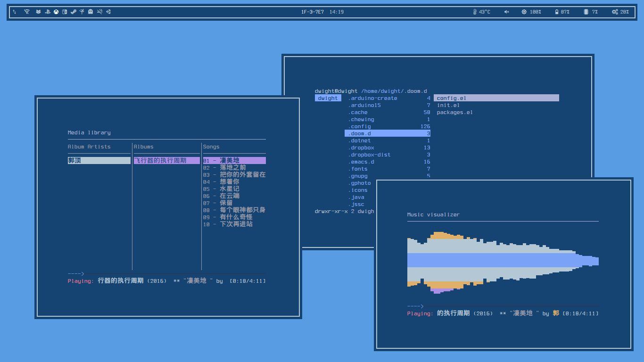This screenshot has height=362, width=644.
Task: Click the media library playback progress bar
Action: 174,273
